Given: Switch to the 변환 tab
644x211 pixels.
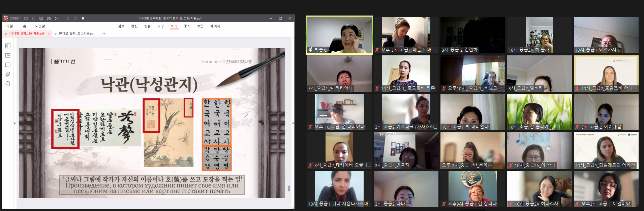Looking at the screenshot, I should coord(147,26).
